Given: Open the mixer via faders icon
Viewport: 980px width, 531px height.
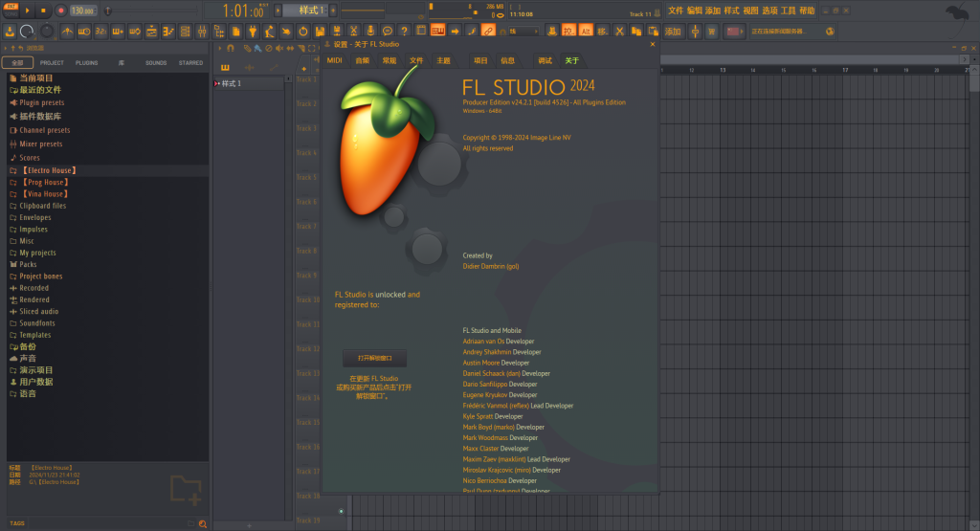Looking at the screenshot, I should pos(202,32).
